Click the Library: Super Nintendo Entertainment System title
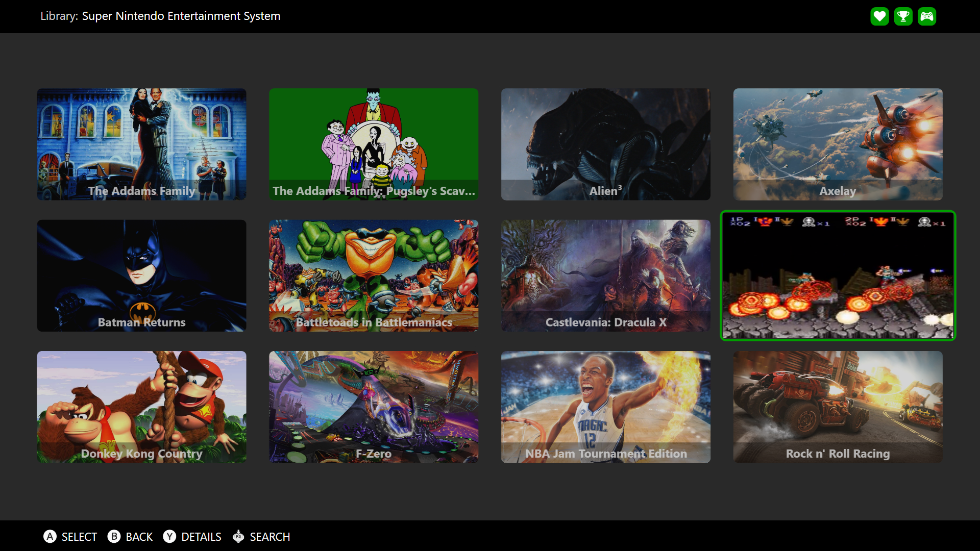Viewport: 980px width, 551px height. pyautogui.click(x=160, y=16)
